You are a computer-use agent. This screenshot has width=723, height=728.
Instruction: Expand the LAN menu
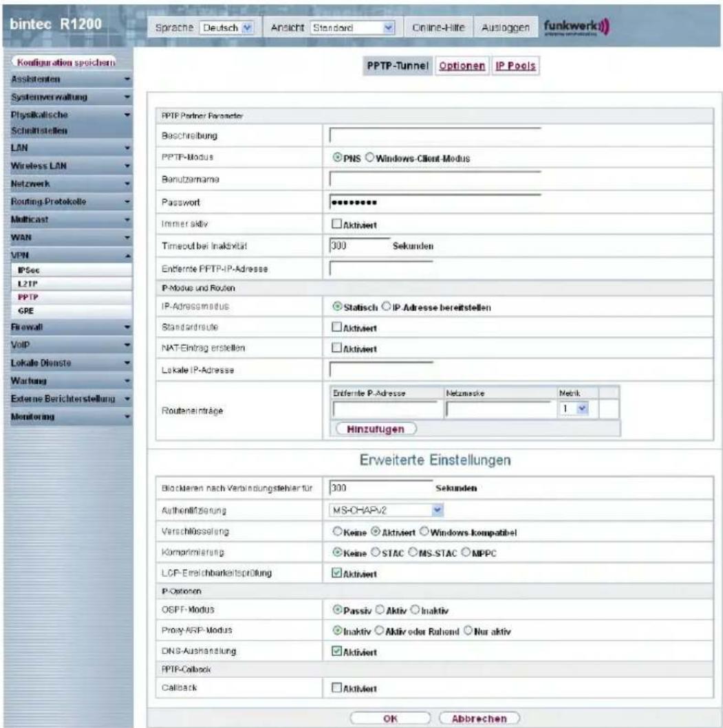click(x=69, y=148)
